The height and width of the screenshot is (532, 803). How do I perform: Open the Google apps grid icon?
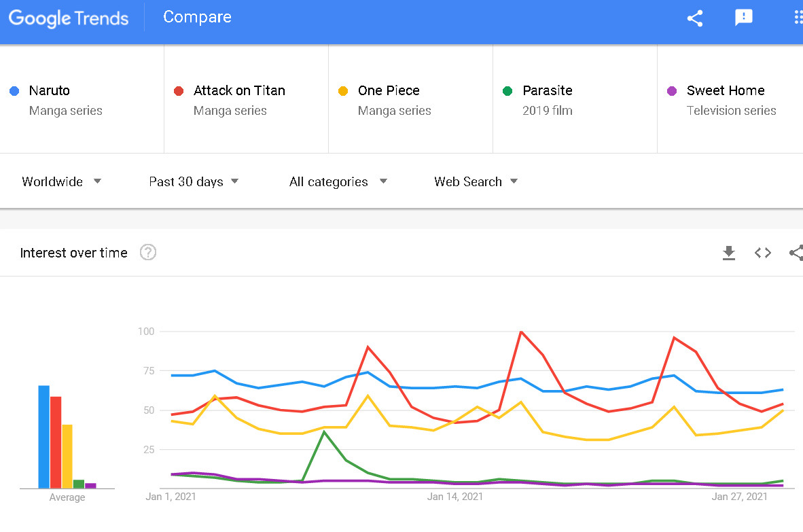tap(798, 18)
